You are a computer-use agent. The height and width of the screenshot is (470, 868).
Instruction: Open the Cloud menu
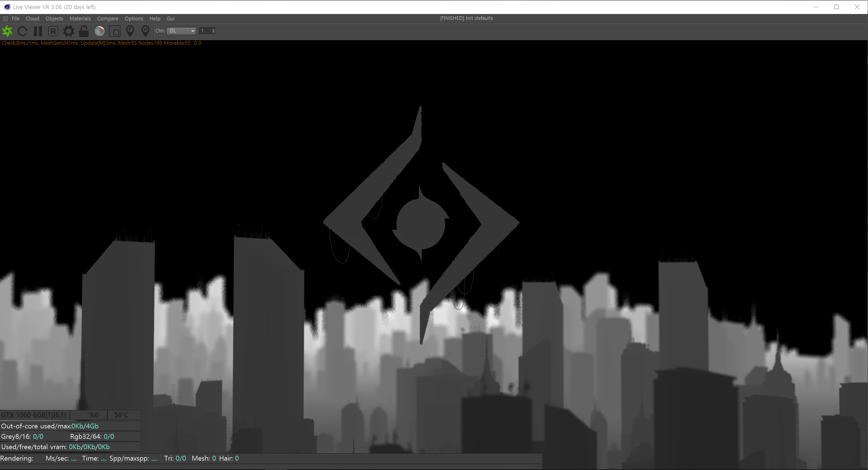pos(33,19)
